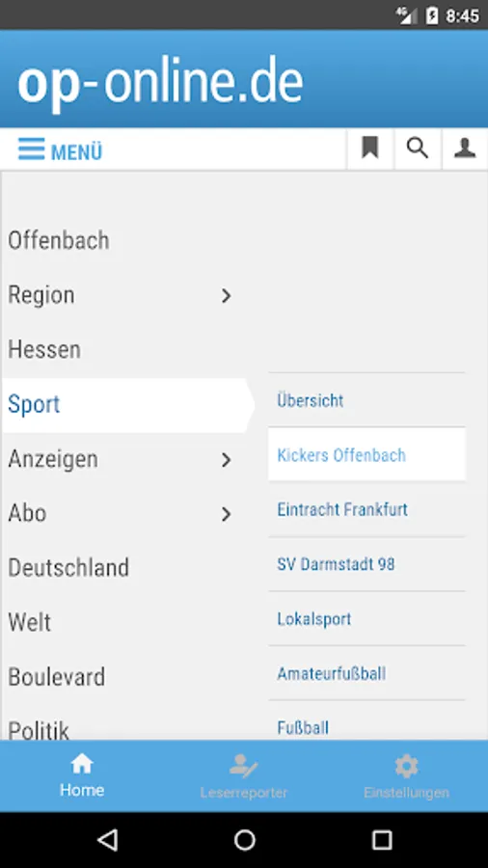Image resolution: width=488 pixels, height=868 pixels.
Task: Expand the Region submenu chevron
Action: click(x=226, y=296)
